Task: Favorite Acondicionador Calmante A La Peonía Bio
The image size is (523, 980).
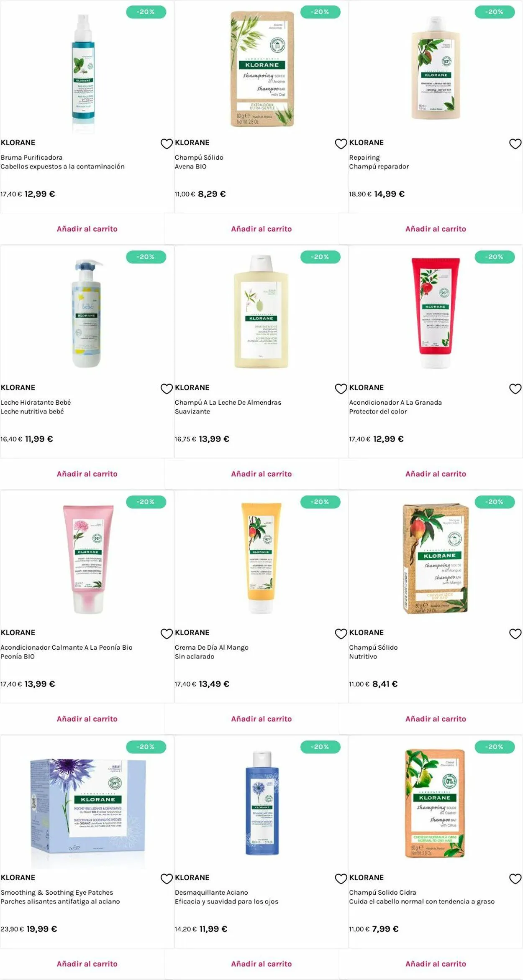Action: click(167, 634)
